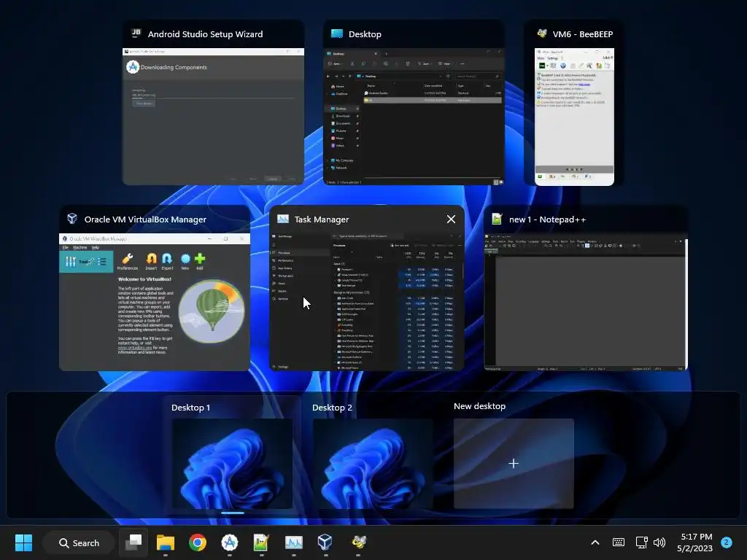The height and width of the screenshot is (560, 747).
Task: Open VirtualBox from the taskbar
Action: click(x=325, y=542)
